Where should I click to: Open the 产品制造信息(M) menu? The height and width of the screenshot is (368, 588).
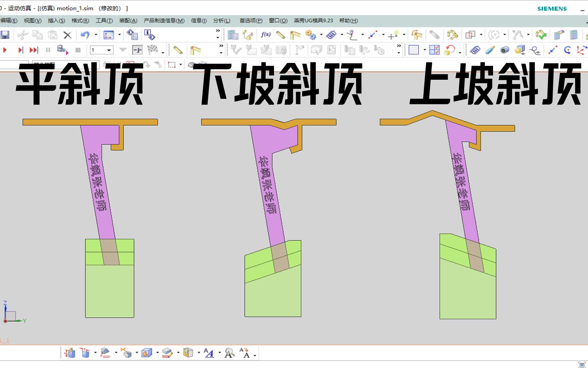point(164,20)
